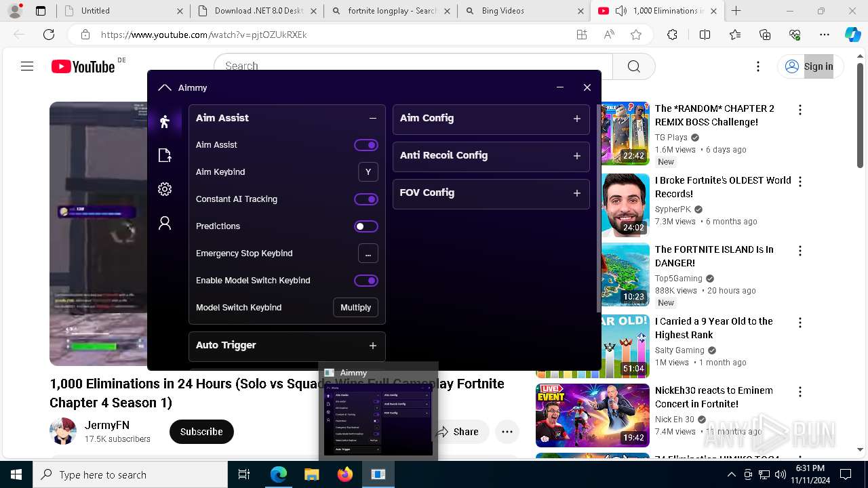Click the YouTube Sign in button
The height and width of the screenshot is (488, 868).
click(x=809, y=66)
